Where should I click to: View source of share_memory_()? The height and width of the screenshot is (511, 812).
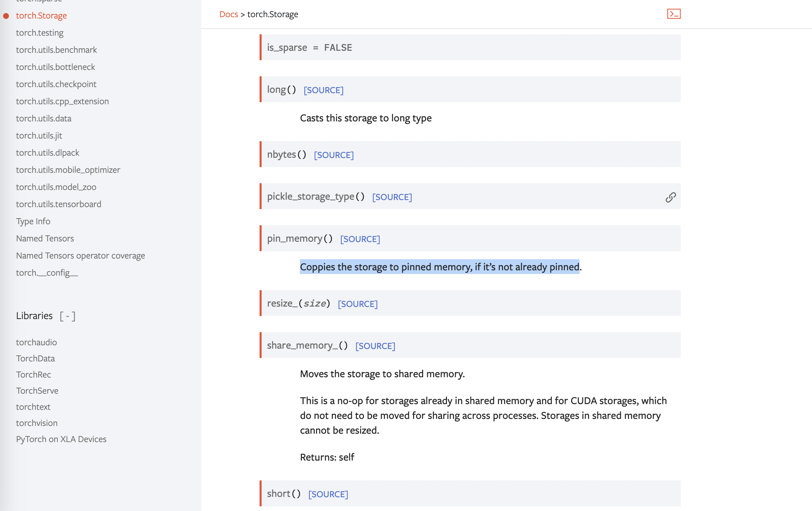point(375,346)
